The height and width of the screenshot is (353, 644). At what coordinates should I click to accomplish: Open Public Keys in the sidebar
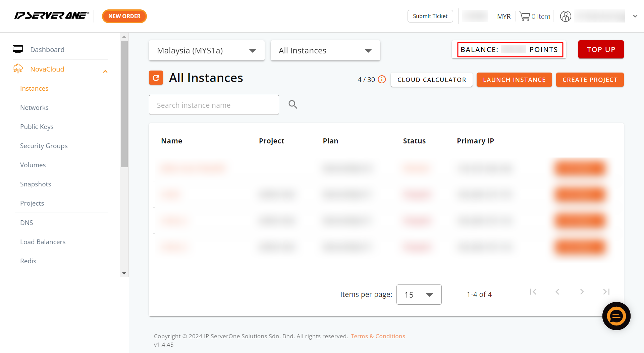point(37,127)
